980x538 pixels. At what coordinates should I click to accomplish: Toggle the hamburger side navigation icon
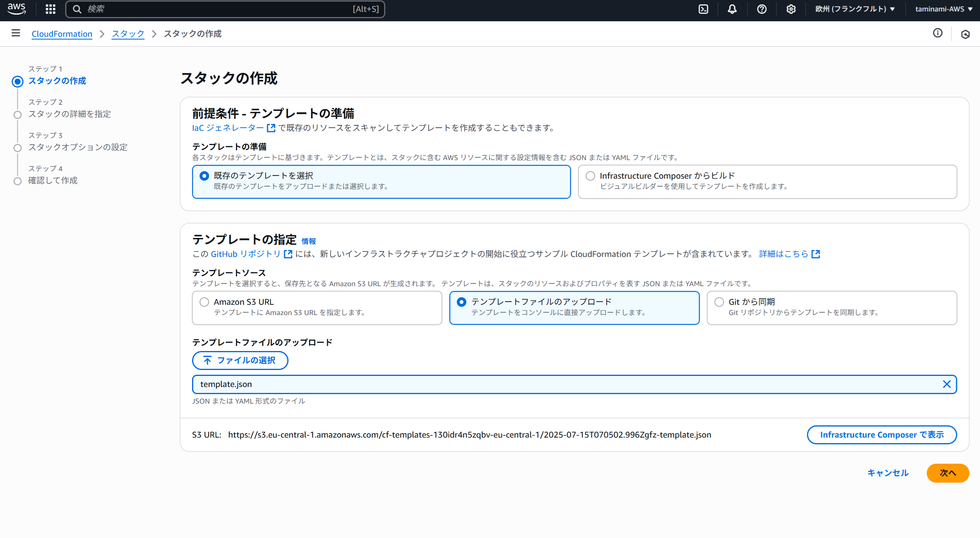16,33
